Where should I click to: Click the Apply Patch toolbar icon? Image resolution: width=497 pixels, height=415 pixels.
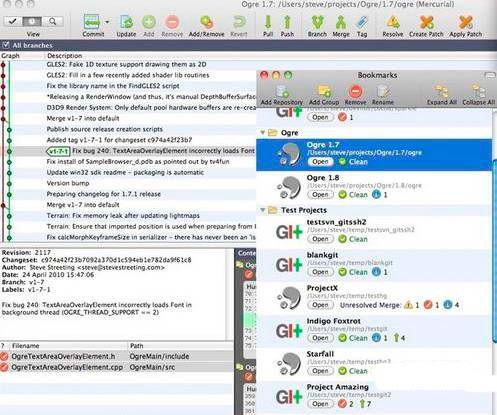466,22
